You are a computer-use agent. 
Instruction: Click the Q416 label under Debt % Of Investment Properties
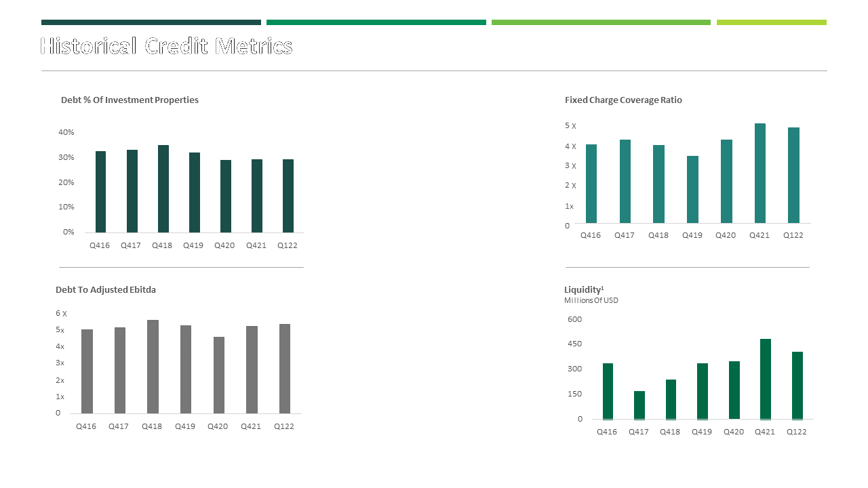(100, 245)
